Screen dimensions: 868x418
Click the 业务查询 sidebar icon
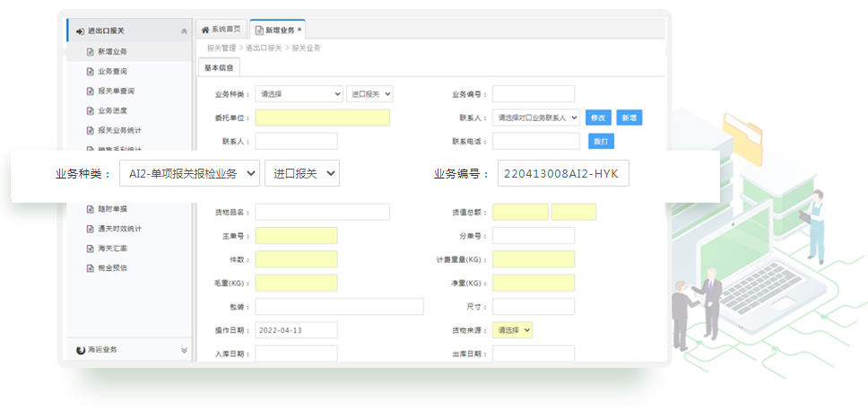pyautogui.click(x=90, y=72)
